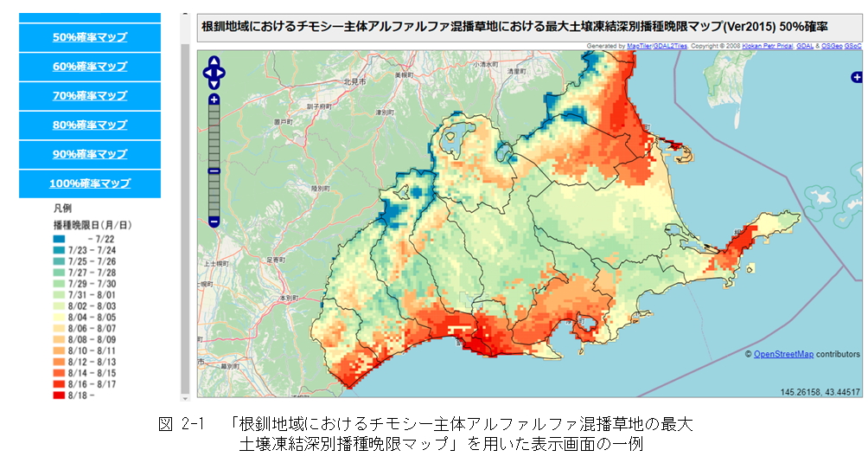Open the 80%確率マップ link

tap(90, 125)
